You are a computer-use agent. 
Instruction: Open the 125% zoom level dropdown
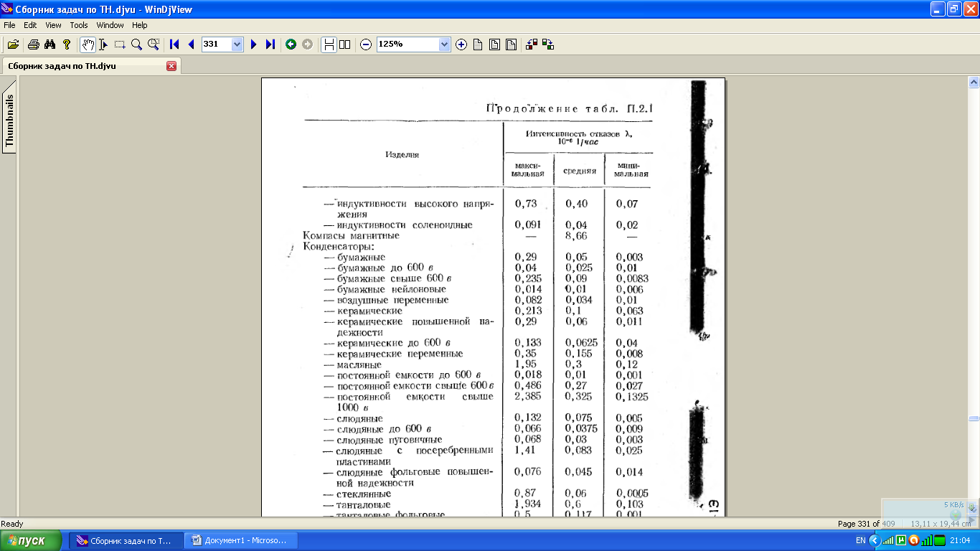coord(444,44)
